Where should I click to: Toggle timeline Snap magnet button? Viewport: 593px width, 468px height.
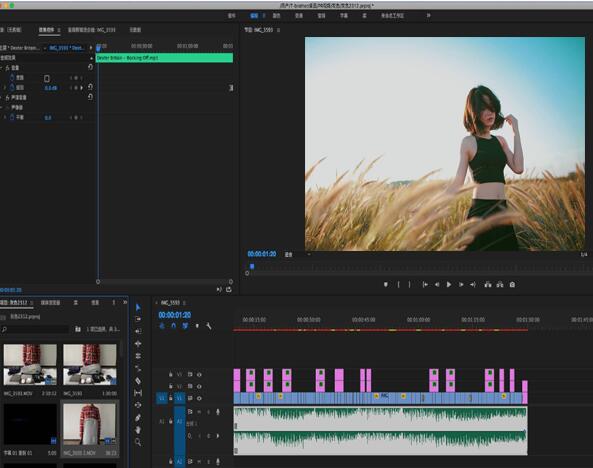click(x=174, y=326)
